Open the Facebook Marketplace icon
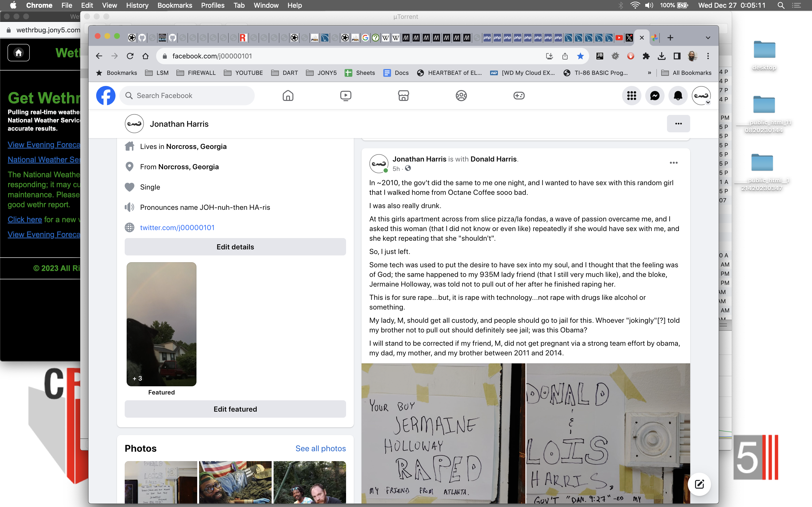The height and width of the screenshot is (507, 812). (x=403, y=96)
